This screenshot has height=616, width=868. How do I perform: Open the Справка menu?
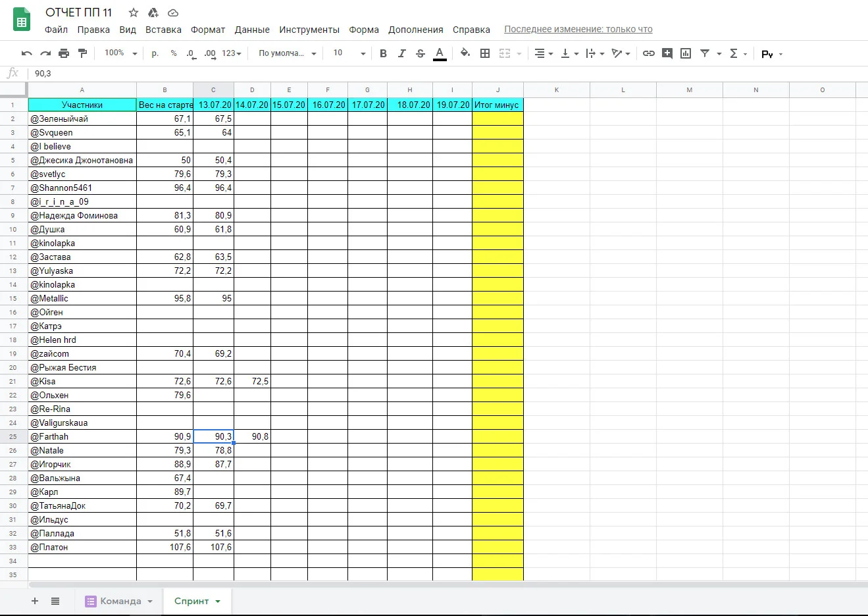pos(471,30)
